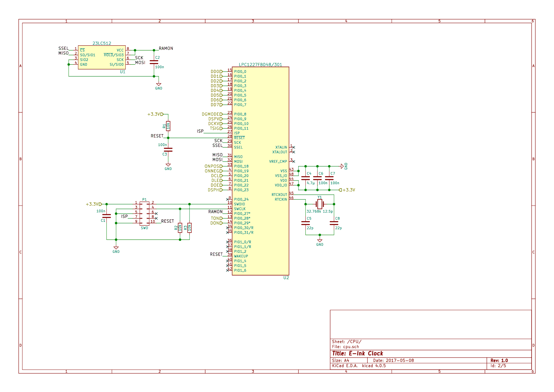
Task: Click the MOSI label at U1 pin 5
Action: [x=140, y=62]
